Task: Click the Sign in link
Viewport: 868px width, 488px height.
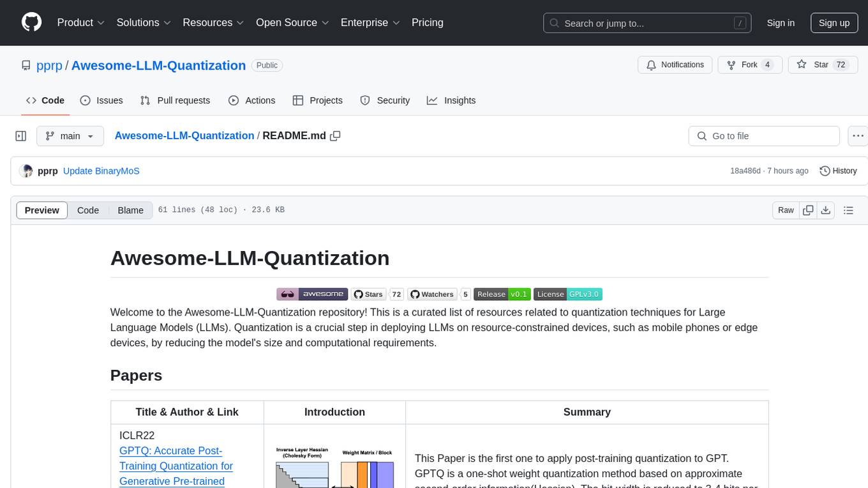Action: 781,23
